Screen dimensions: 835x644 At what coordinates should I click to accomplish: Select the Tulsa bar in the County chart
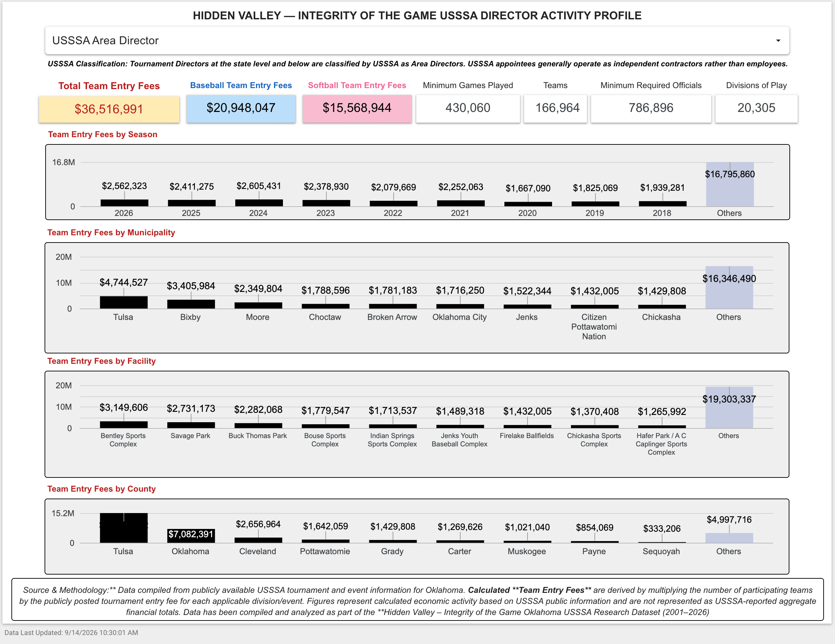[x=123, y=528]
